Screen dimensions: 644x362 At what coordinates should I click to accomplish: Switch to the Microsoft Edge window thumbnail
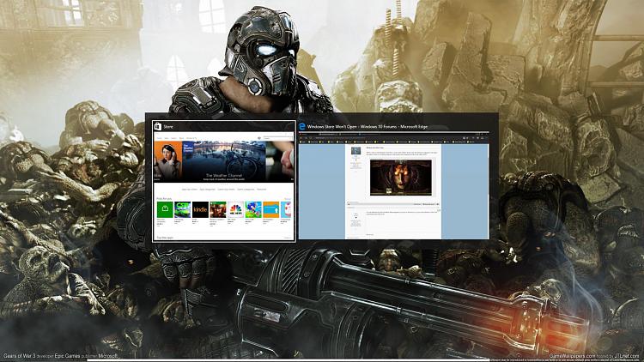[393, 185]
